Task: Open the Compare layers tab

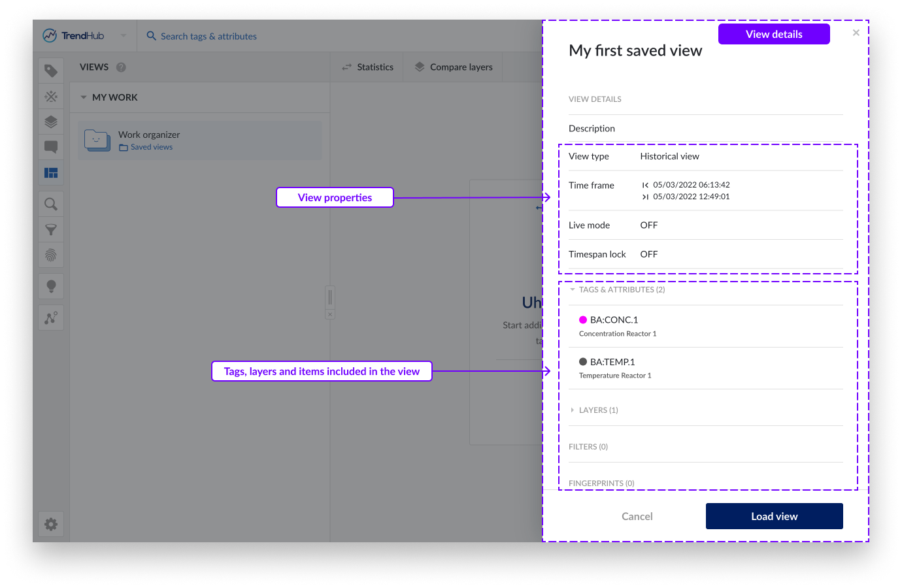Action: click(454, 67)
